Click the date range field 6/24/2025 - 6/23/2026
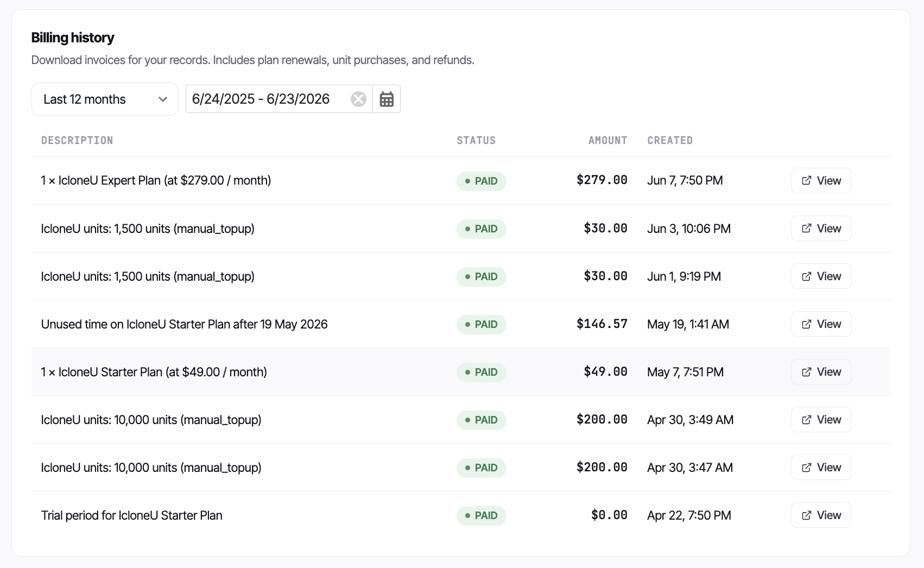The height and width of the screenshot is (568, 924). click(279, 99)
